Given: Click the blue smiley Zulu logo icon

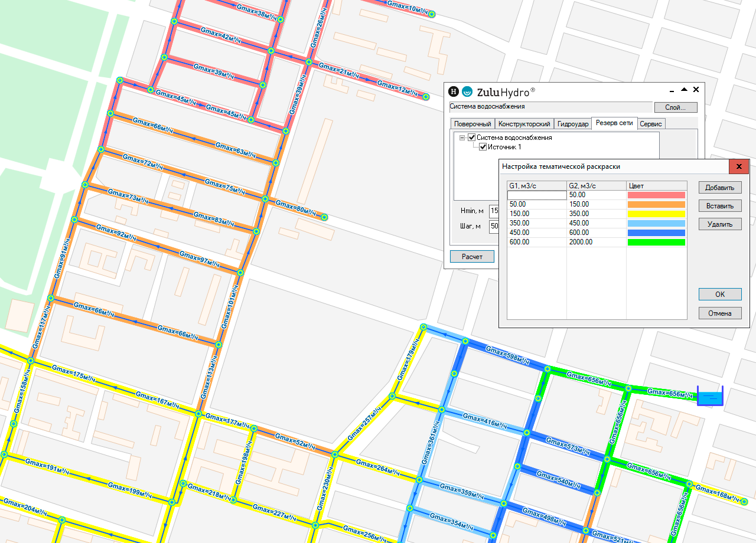Looking at the screenshot, I should click(467, 91).
